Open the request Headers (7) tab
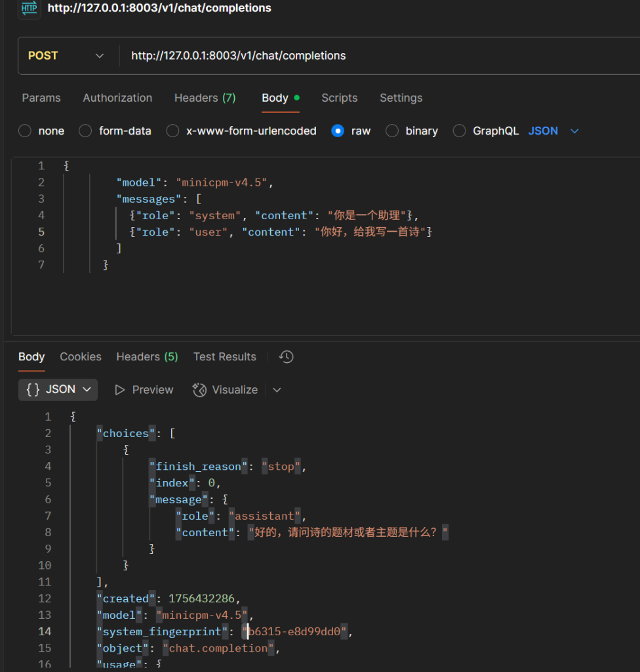Image resolution: width=640 pixels, height=672 pixels. [x=205, y=98]
